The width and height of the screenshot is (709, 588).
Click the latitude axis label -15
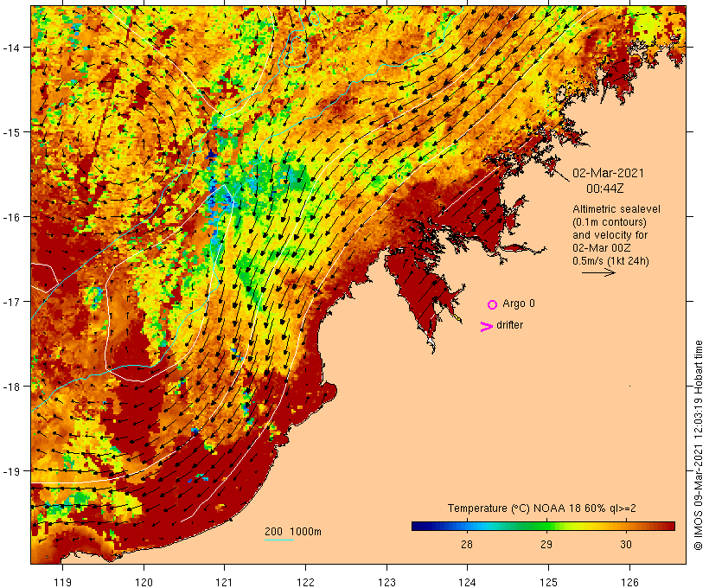[11, 132]
